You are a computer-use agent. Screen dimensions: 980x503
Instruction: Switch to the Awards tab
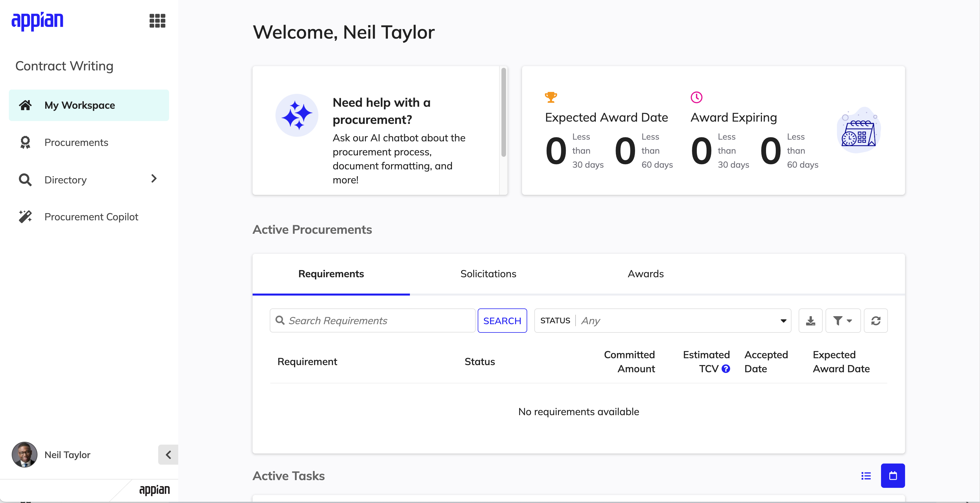pyautogui.click(x=646, y=274)
